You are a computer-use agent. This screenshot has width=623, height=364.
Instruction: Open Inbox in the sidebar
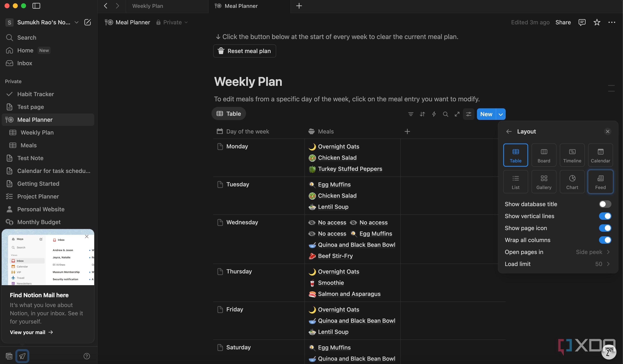48,63
